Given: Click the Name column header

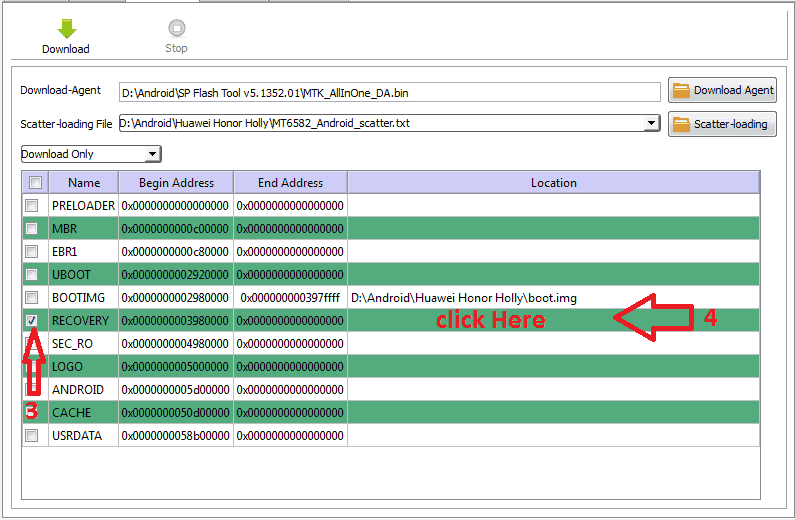Looking at the screenshot, I should [x=84, y=183].
